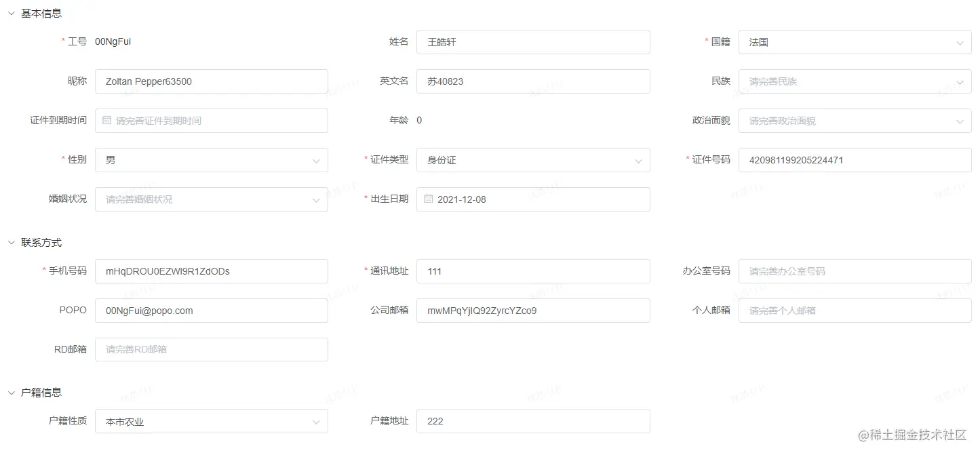
Task: Focus the empty RD邮箱 field
Action: pyautogui.click(x=212, y=350)
